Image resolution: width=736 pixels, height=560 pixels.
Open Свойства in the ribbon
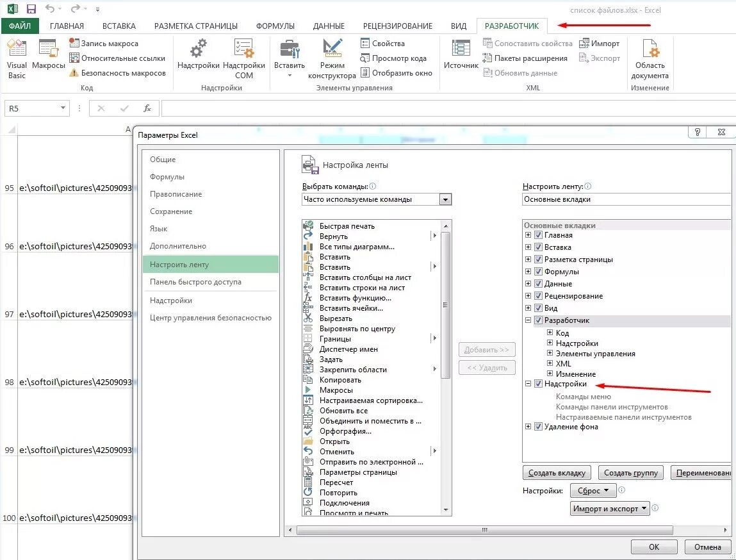coord(382,43)
